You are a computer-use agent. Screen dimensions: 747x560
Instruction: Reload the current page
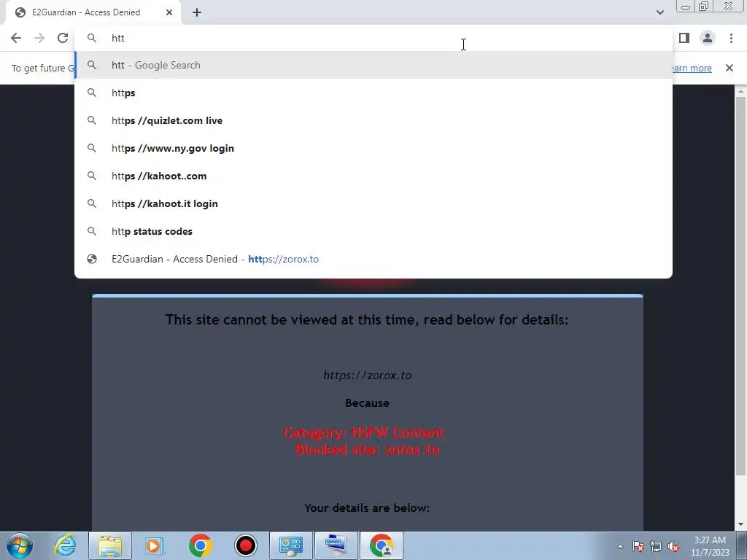point(63,38)
